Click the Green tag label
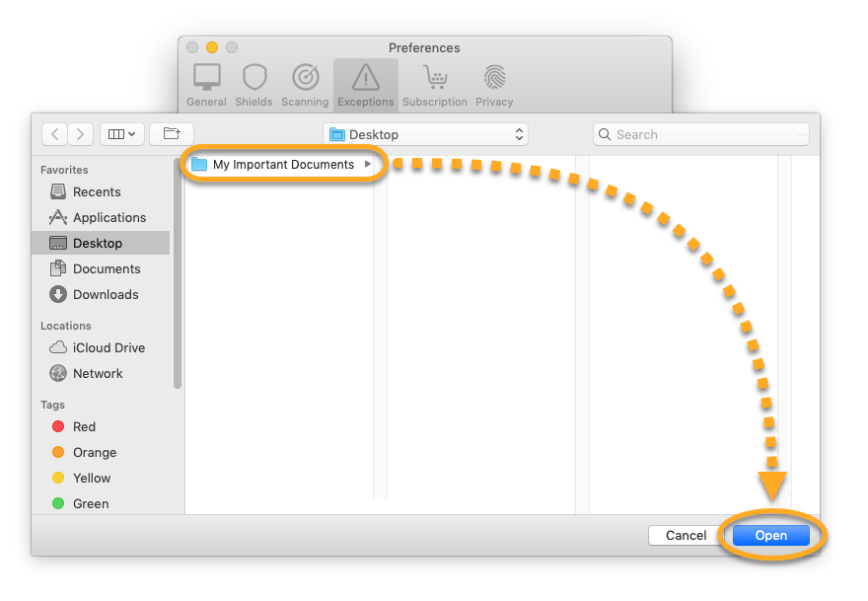This screenshot has height=601, width=868. point(91,503)
